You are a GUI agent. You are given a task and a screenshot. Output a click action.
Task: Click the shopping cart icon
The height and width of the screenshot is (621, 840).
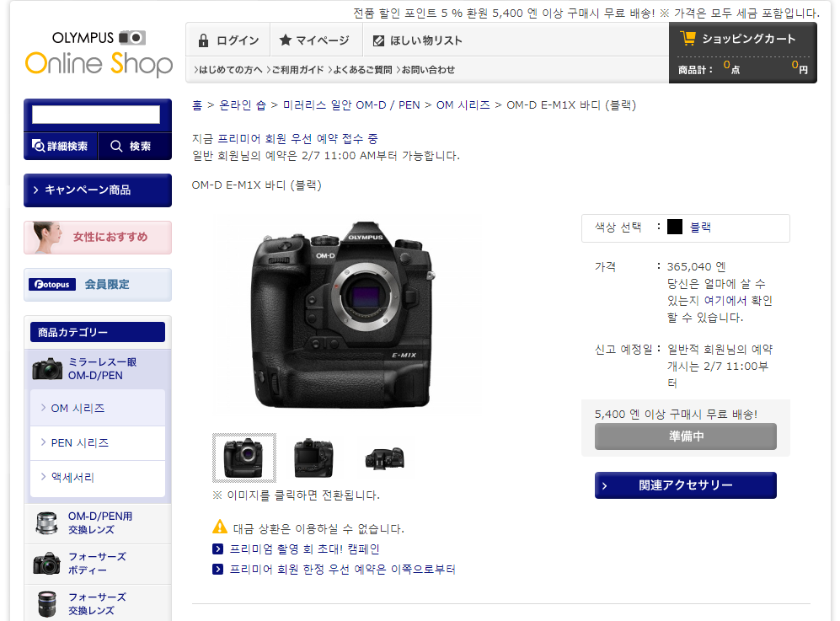[688, 38]
